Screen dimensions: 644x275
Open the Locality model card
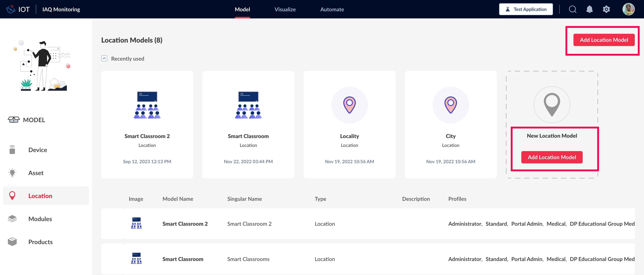point(349,125)
